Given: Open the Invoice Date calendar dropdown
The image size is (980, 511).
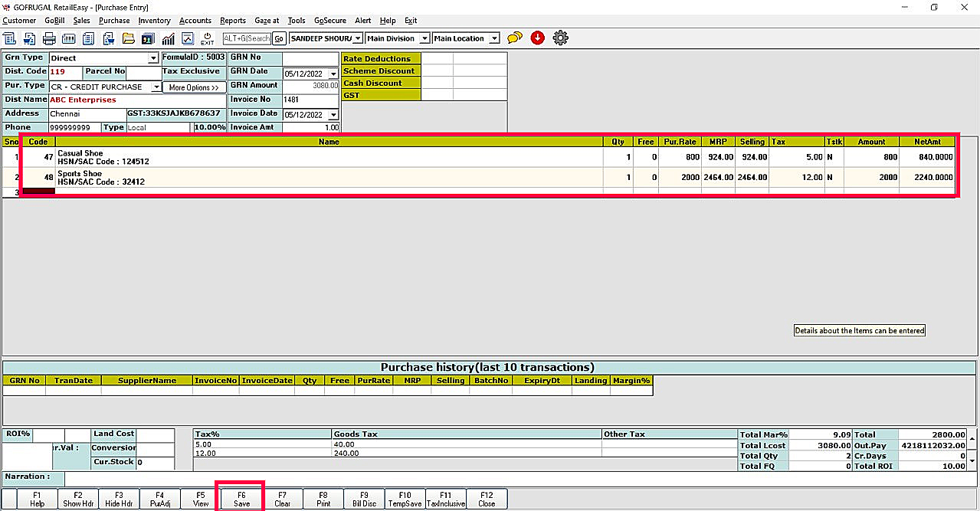Looking at the screenshot, I should tap(333, 115).
